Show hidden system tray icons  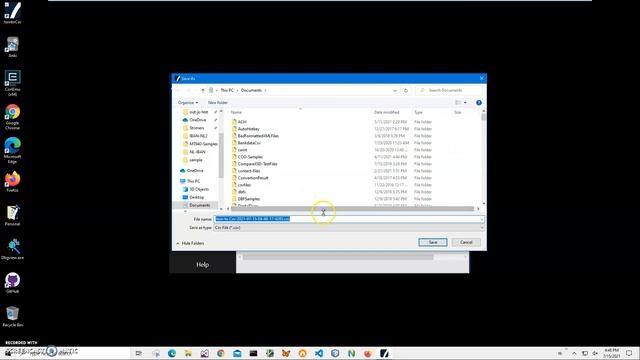pos(574,353)
